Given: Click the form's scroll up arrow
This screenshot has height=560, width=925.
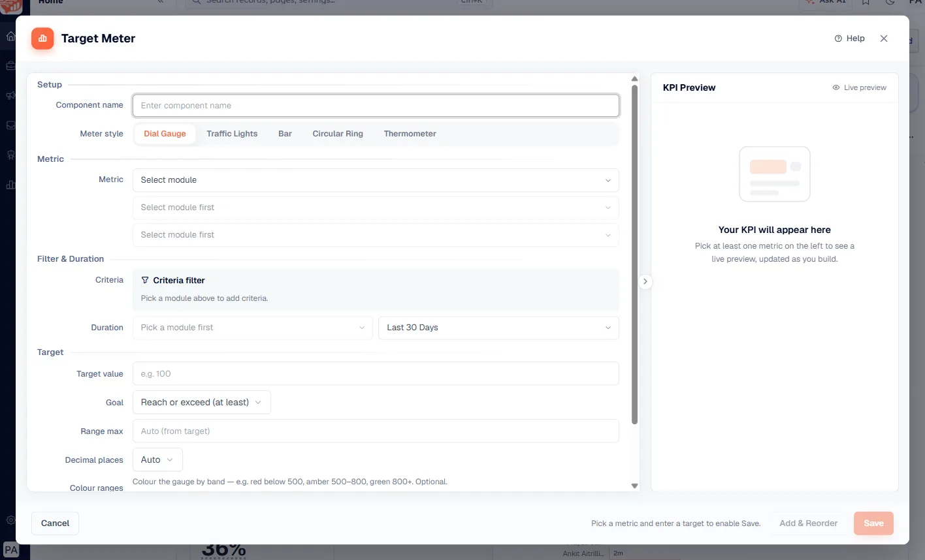Looking at the screenshot, I should coord(634,79).
